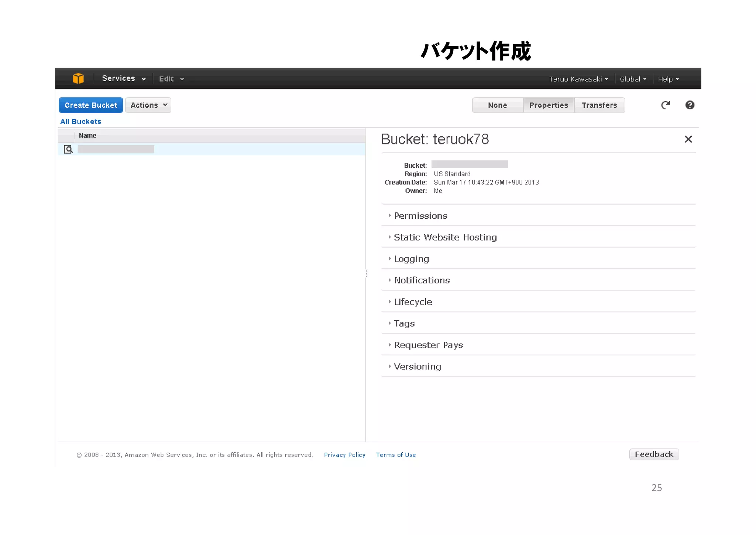
Task: Open the Terms of Use link
Action: tap(396, 455)
